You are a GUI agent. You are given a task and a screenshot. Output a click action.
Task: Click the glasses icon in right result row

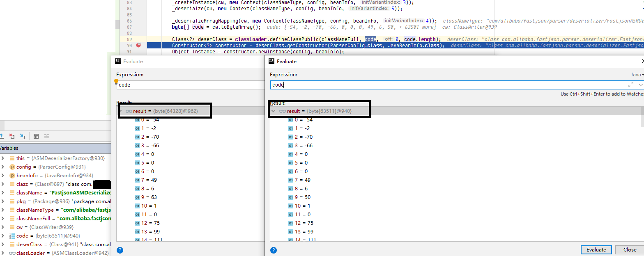pos(282,111)
